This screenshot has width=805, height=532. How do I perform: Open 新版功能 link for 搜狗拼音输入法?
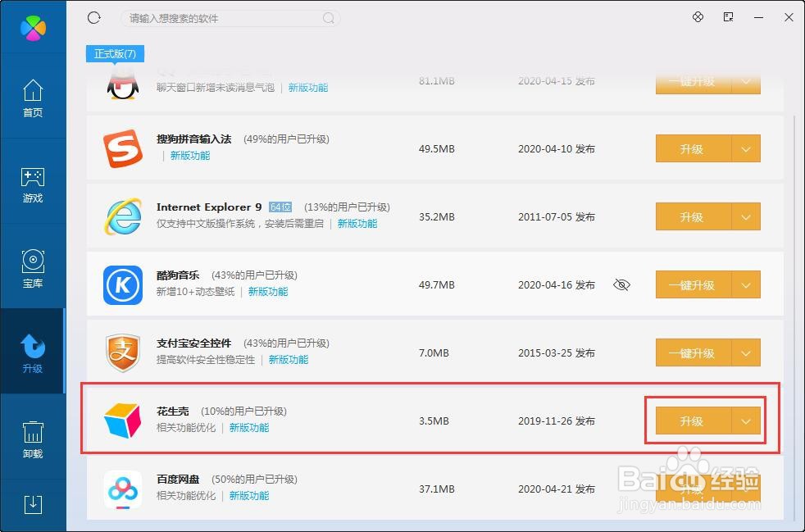coord(190,156)
